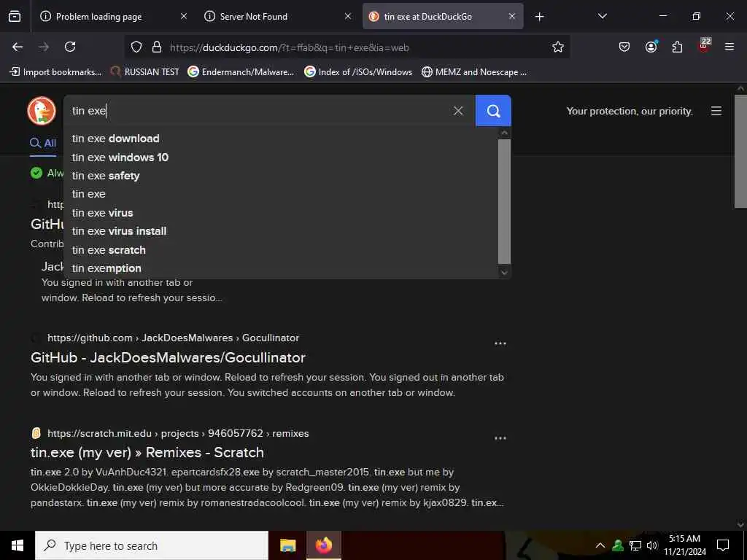Click into the DuckDuckGo search field

(x=258, y=111)
